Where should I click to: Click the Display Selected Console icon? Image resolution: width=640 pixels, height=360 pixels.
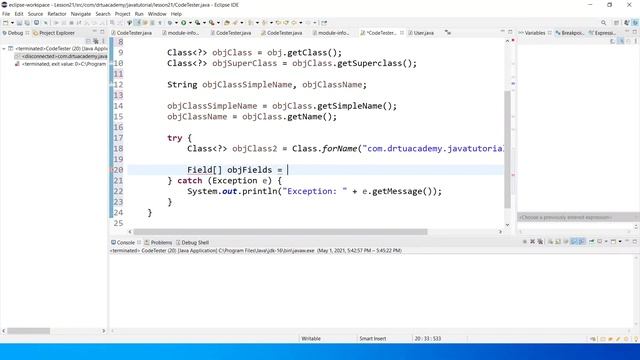600,242
